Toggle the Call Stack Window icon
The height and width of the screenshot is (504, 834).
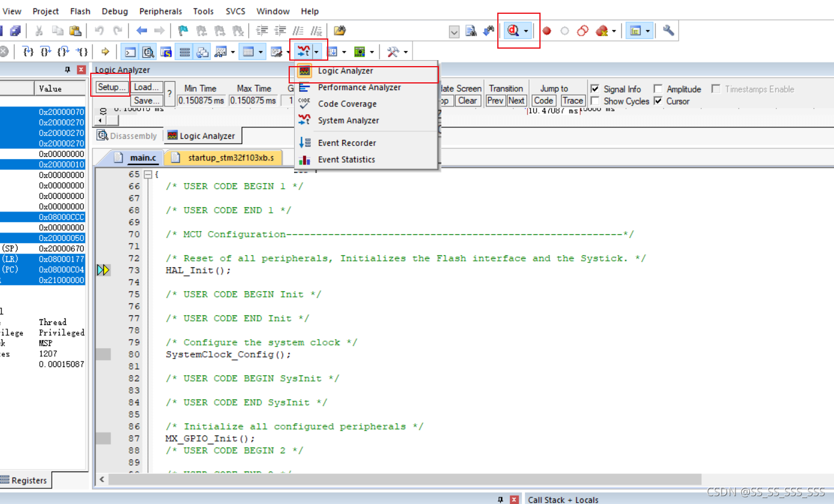(202, 52)
